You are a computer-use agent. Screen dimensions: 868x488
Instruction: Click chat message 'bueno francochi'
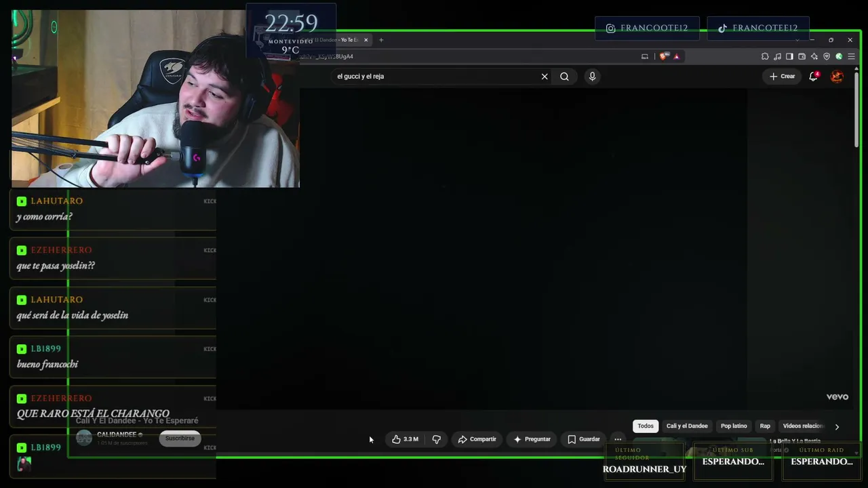click(x=47, y=364)
